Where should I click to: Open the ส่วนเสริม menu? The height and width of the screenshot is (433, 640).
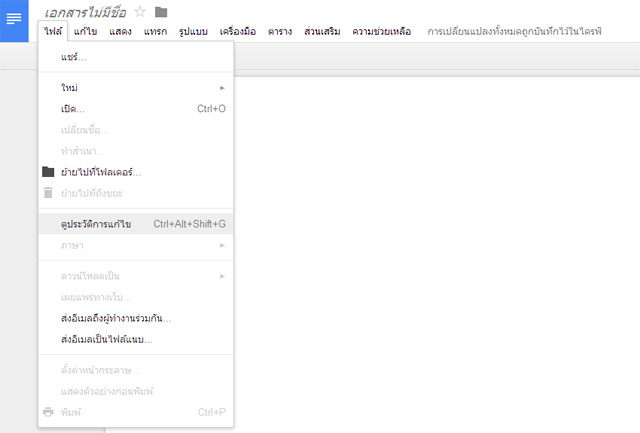click(x=322, y=31)
